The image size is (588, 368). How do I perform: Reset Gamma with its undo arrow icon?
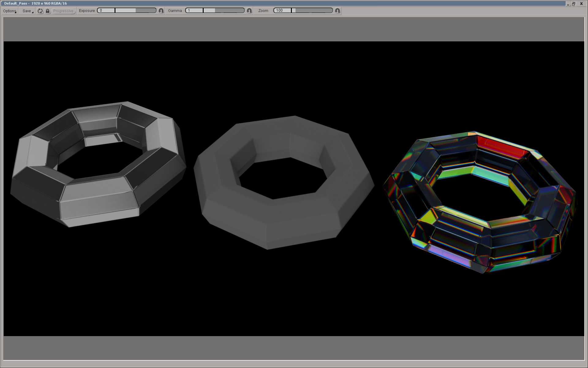pos(249,11)
